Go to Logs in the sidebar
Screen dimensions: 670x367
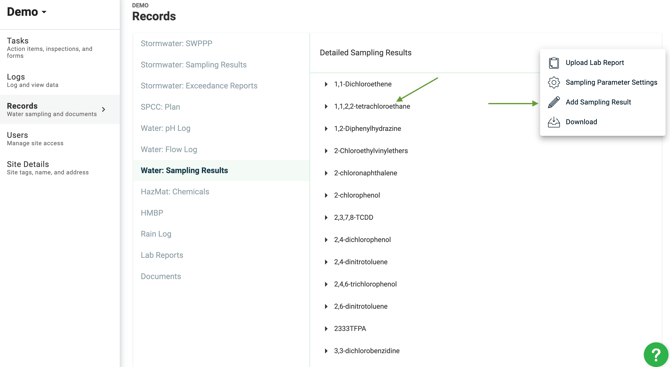(60, 80)
